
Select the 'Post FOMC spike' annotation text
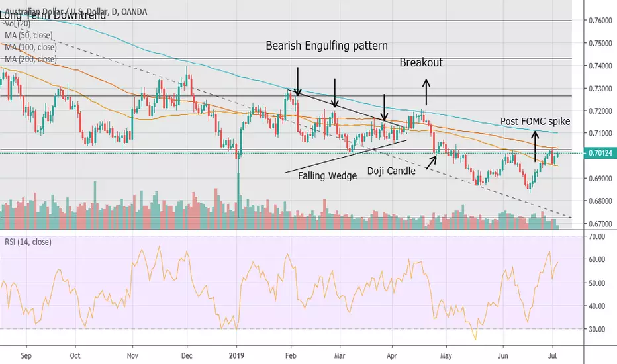535,122
